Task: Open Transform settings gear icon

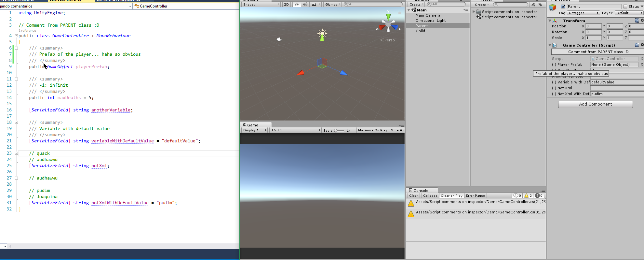Action: point(642,21)
